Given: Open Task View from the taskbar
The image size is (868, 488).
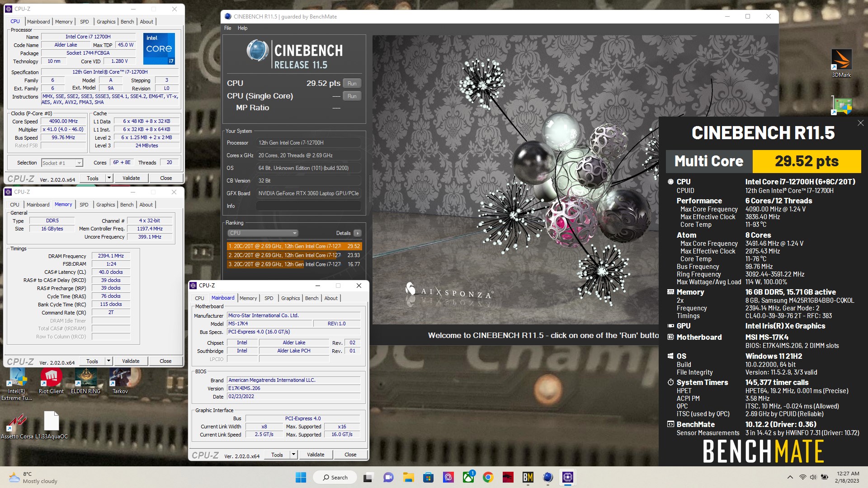Looking at the screenshot, I should coord(368,477).
